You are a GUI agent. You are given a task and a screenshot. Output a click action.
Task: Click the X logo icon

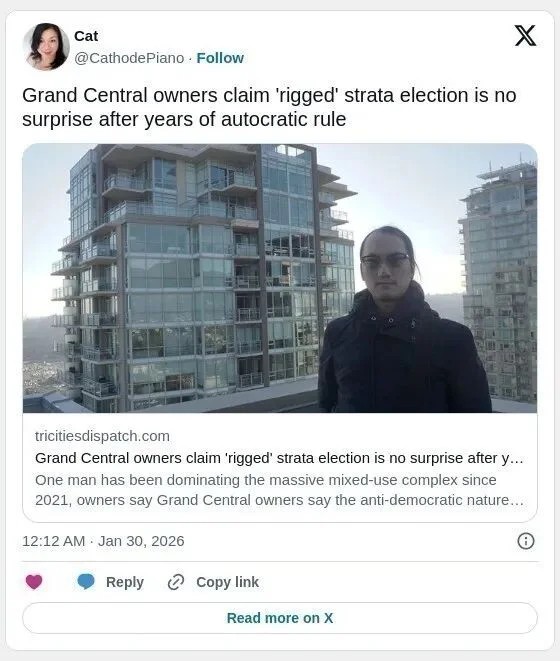click(x=525, y=36)
